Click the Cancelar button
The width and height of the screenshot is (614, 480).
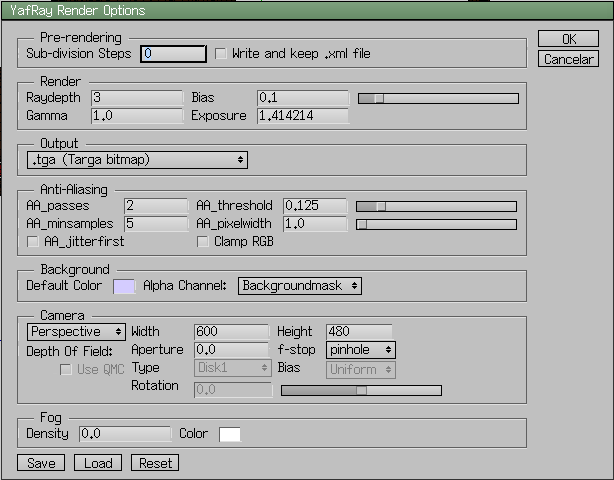tap(568, 59)
